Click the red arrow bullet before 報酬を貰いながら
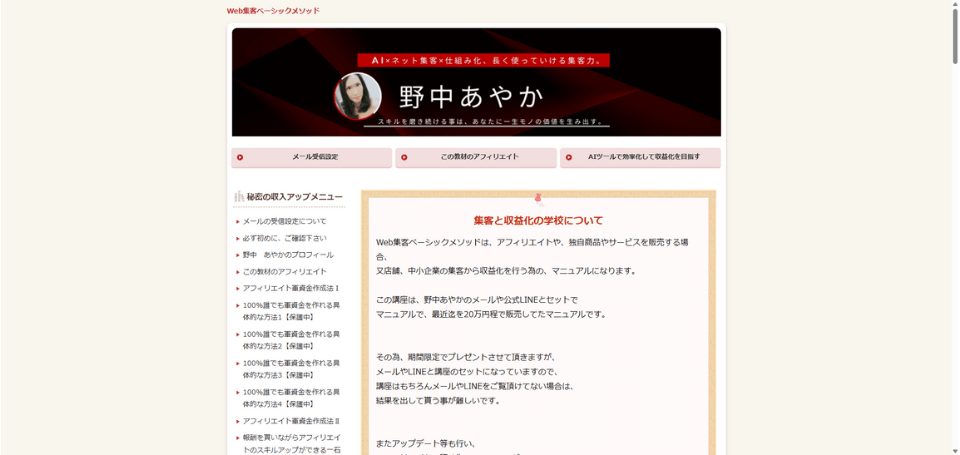Image resolution: width=960 pixels, height=455 pixels. tap(238, 438)
